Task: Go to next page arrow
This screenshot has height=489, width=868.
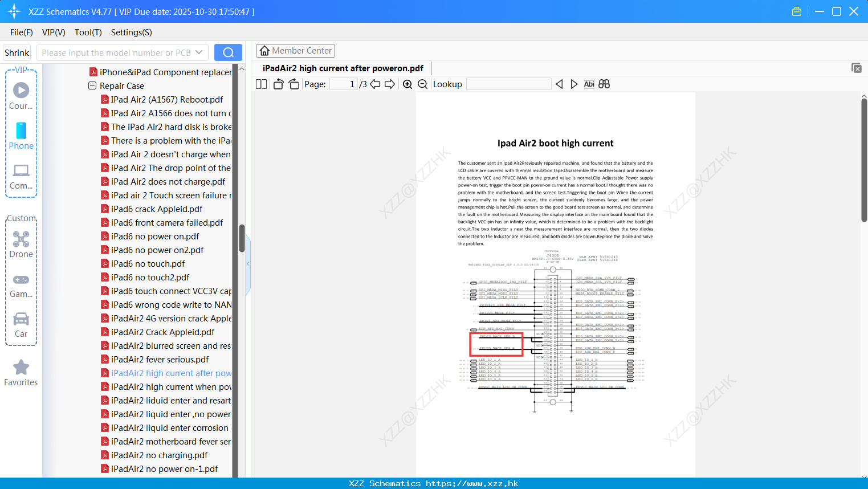Action: pyautogui.click(x=390, y=84)
